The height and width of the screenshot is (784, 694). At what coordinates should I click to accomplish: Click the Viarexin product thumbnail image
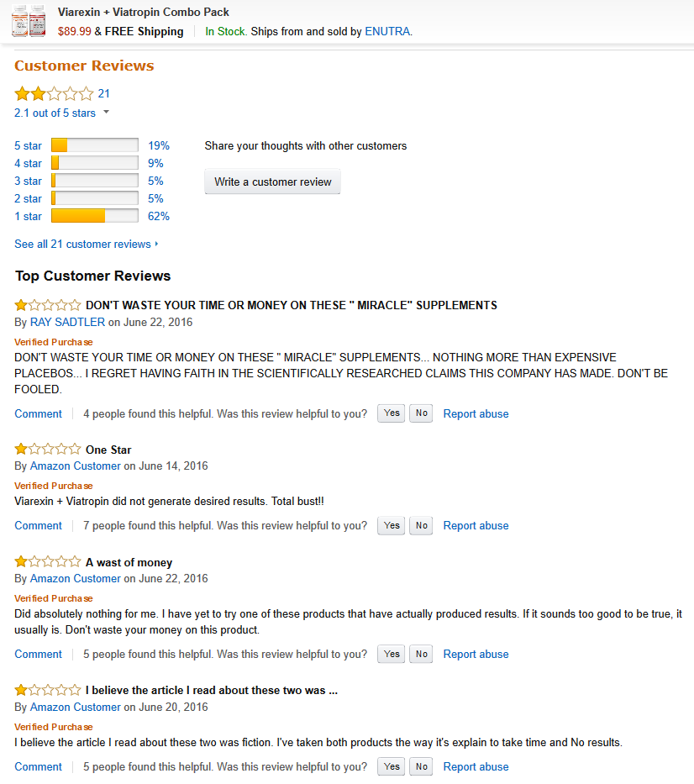29,21
